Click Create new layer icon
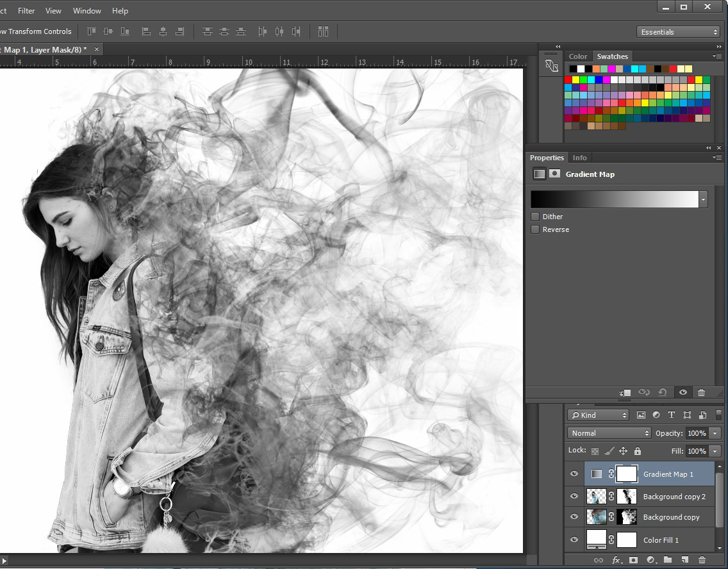Image resolution: width=728 pixels, height=569 pixels. (685, 560)
